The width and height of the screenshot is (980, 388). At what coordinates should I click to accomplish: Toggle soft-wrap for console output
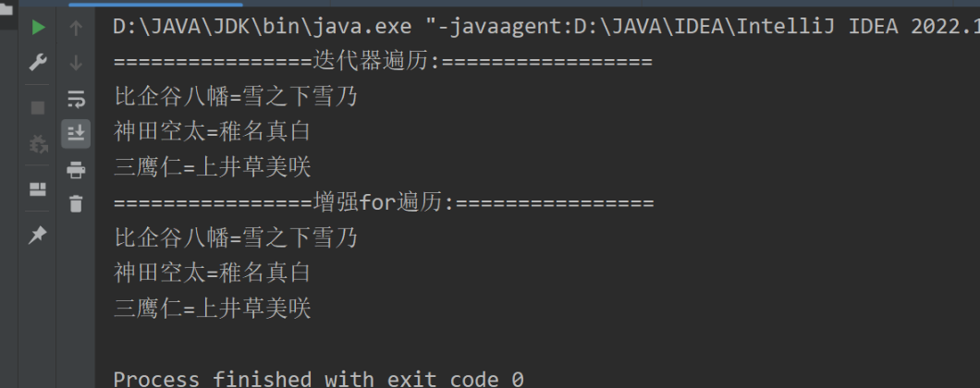(x=76, y=99)
